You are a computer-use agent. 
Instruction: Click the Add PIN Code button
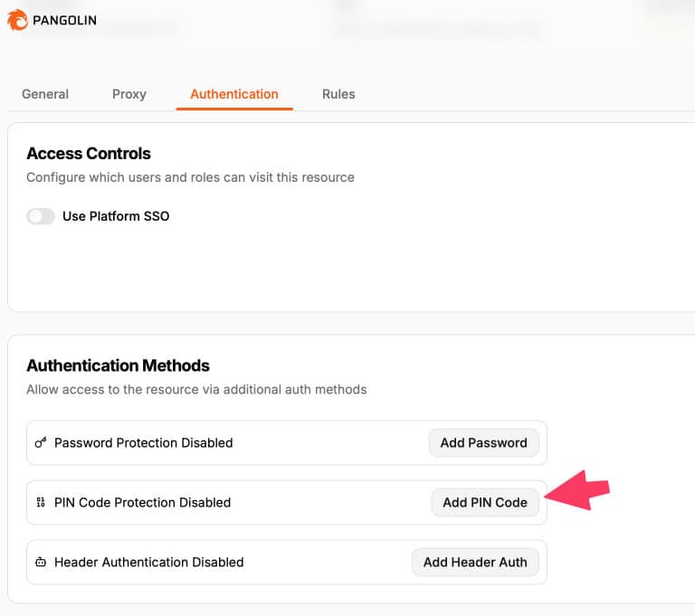click(x=485, y=502)
